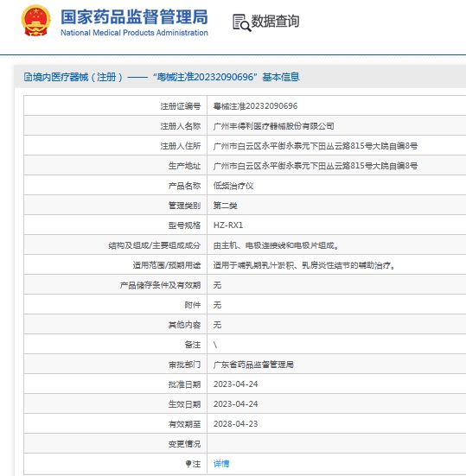Click the national emblem logo
The width and height of the screenshot is (466, 476).
[35, 21]
